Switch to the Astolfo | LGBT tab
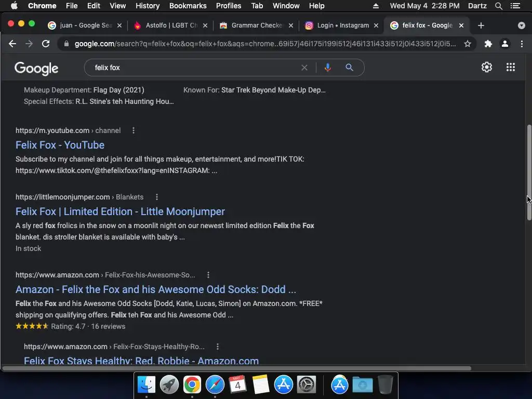The height and width of the screenshot is (399, 532). pos(170,25)
